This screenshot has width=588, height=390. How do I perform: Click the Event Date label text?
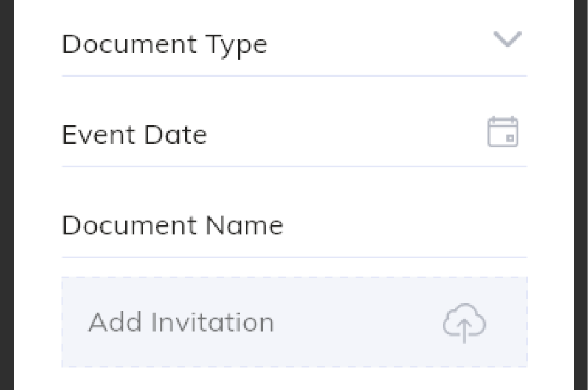[134, 135]
